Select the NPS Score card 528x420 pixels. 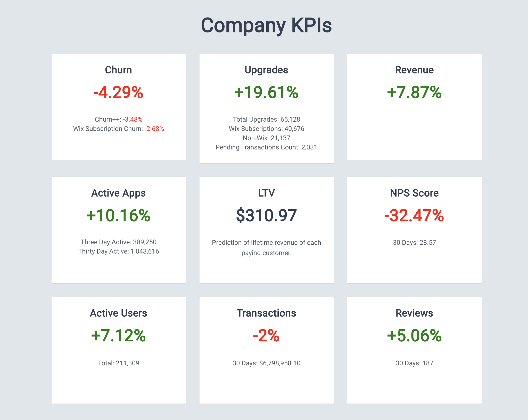coord(414,229)
